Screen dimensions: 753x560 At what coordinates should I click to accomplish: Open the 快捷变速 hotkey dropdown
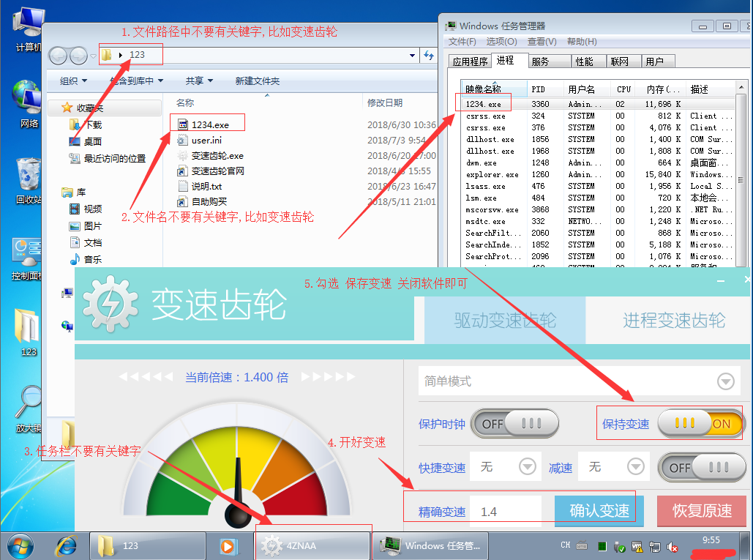(x=527, y=466)
